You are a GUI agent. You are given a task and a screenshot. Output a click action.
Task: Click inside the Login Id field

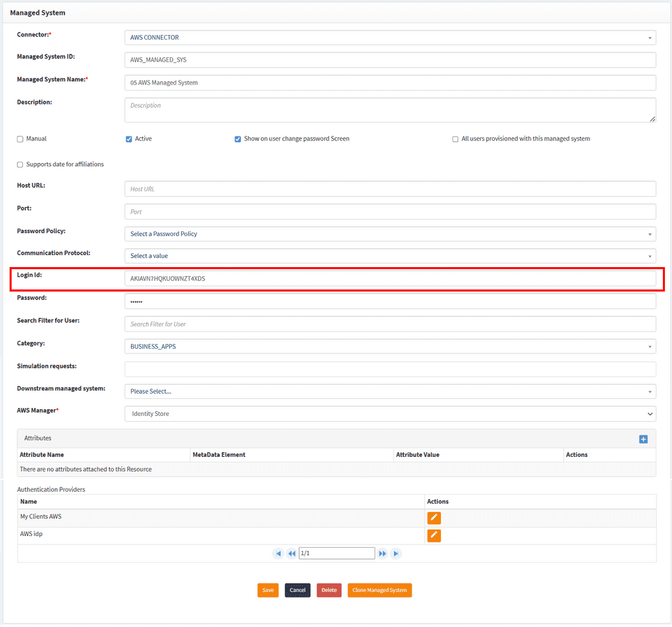click(390, 277)
